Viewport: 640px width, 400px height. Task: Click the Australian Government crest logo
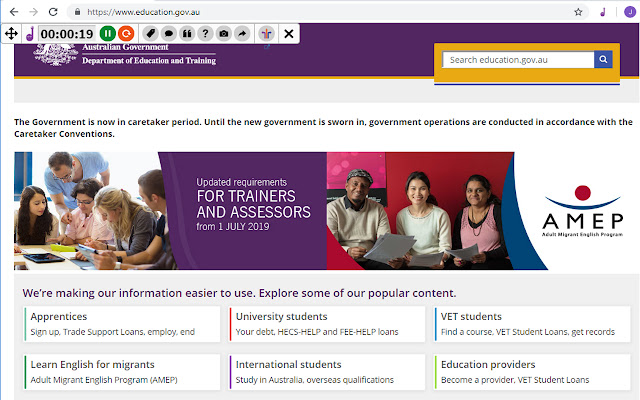click(x=56, y=55)
